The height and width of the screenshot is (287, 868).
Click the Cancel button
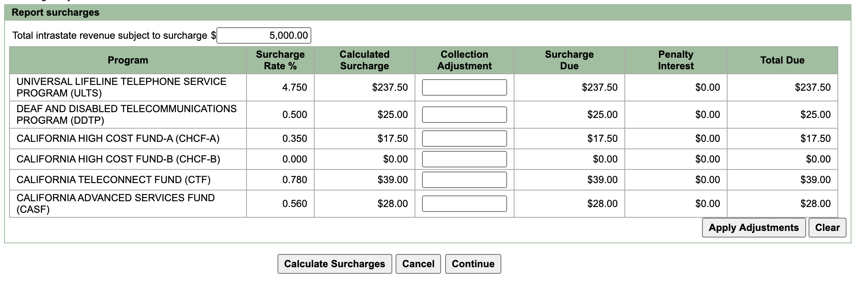coord(418,264)
